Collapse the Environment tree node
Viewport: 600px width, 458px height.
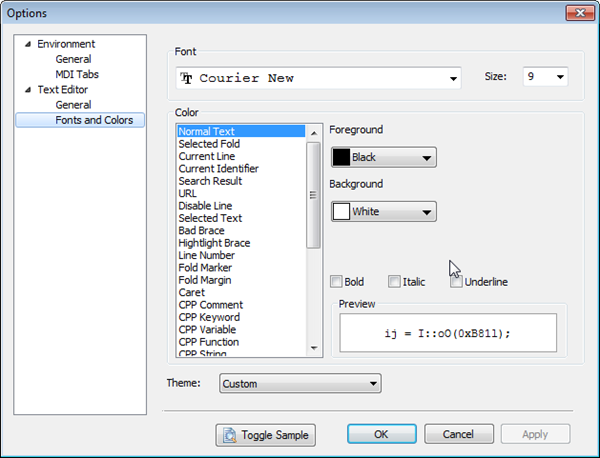(x=27, y=45)
